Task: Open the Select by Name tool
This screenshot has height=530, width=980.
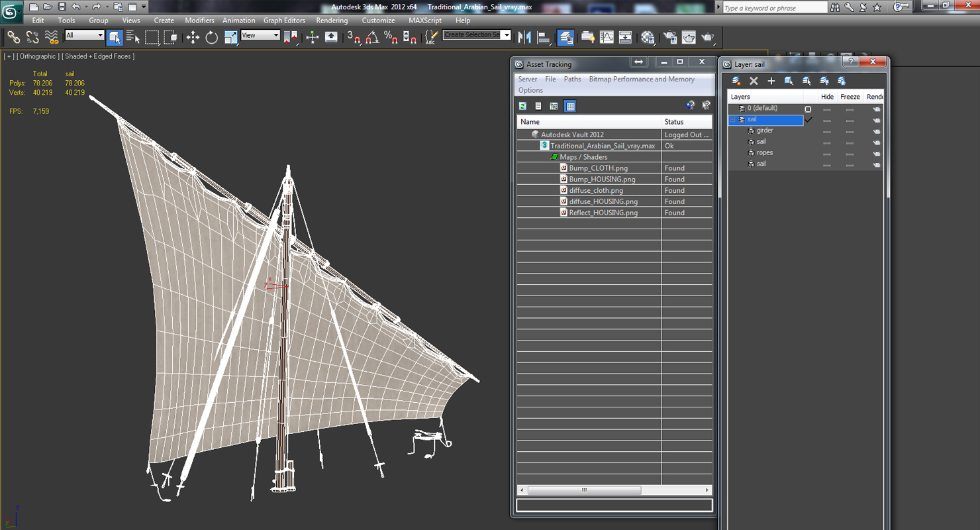Action: (x=133, y=37)
